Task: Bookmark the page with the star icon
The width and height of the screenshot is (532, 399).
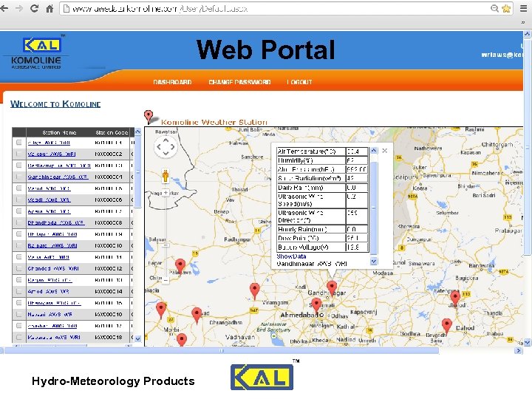Action: point(506,8)
